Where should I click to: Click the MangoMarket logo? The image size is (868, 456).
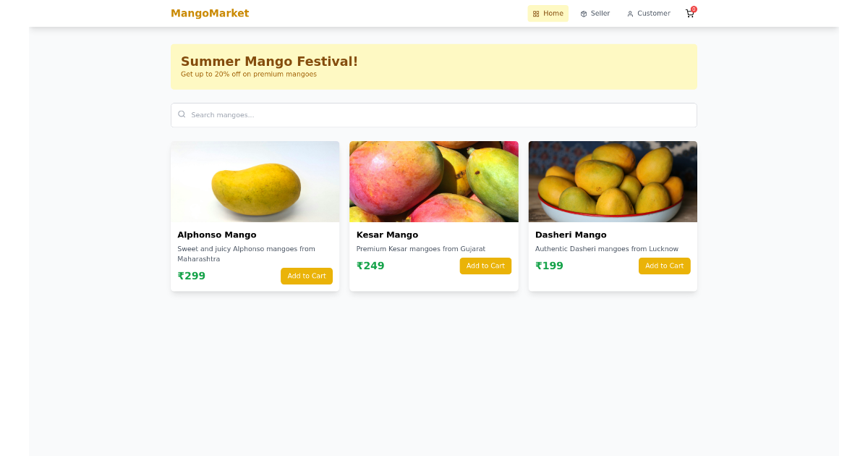coord(210,13)
